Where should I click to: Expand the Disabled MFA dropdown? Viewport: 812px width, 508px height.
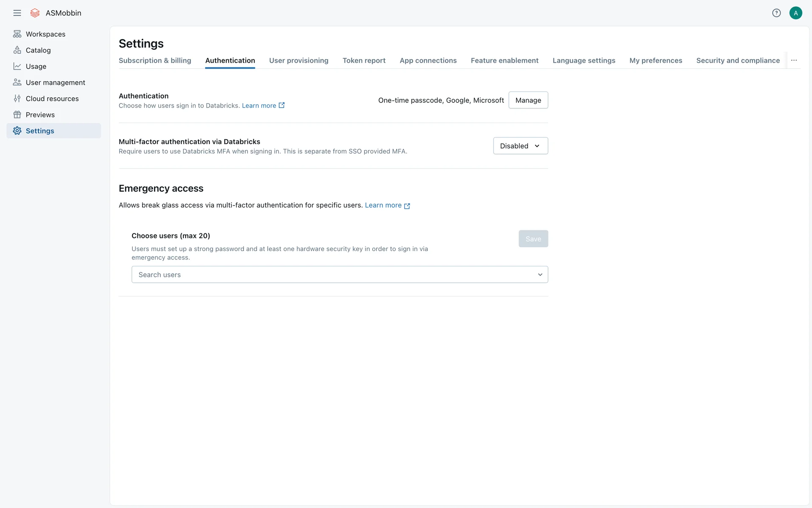click(520, 146)
